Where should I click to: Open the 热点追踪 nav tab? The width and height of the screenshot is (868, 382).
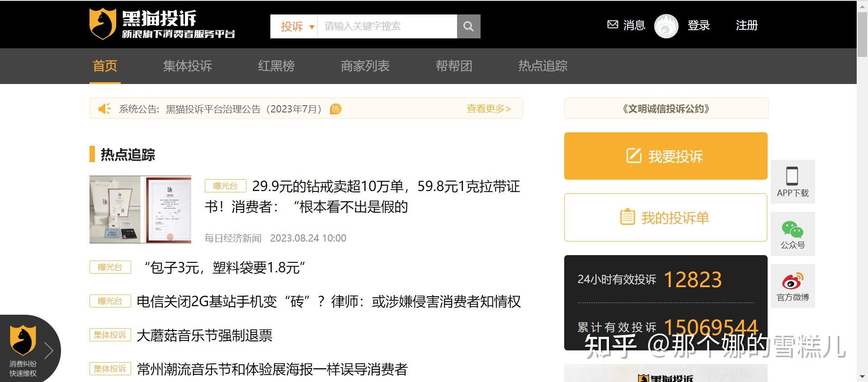(x=543, y=66)
